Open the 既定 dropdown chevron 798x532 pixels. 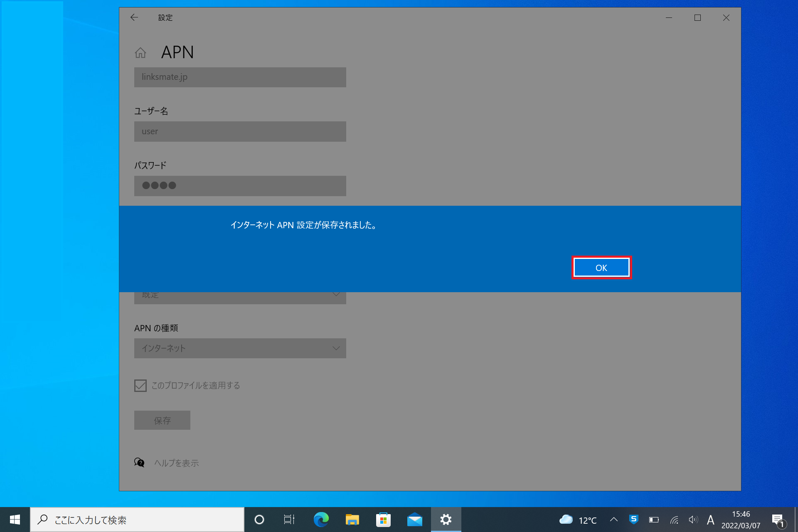(x=336, y=296)
